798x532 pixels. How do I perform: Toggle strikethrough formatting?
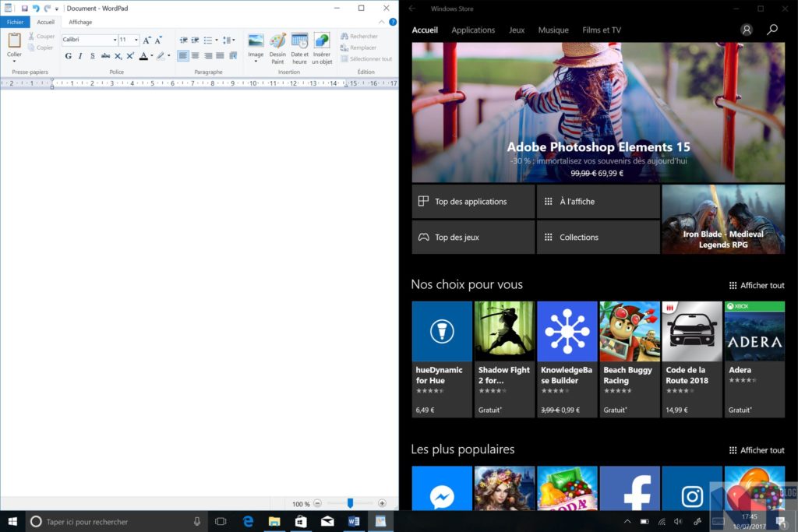click(x=105, y=56)
